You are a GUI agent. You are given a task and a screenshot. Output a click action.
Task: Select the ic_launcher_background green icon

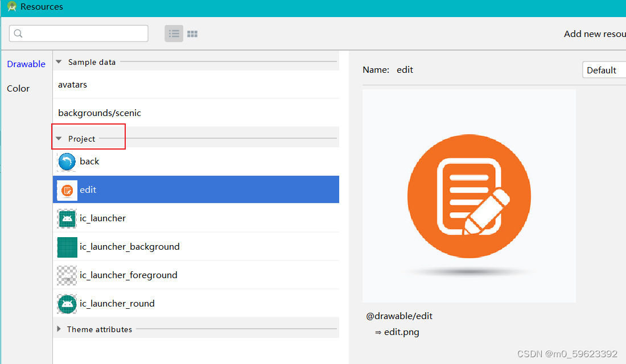click(67, 246)
